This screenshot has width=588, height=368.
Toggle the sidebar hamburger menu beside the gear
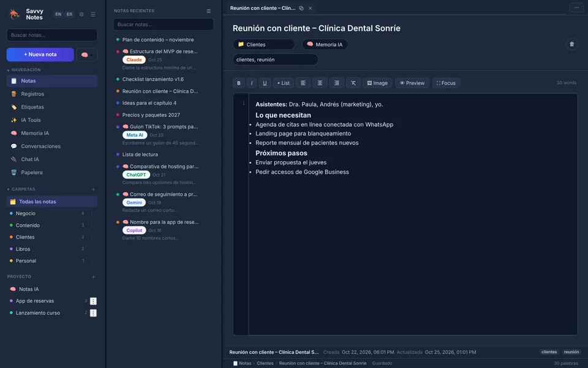pyautogui.click(x=93, y=14)
